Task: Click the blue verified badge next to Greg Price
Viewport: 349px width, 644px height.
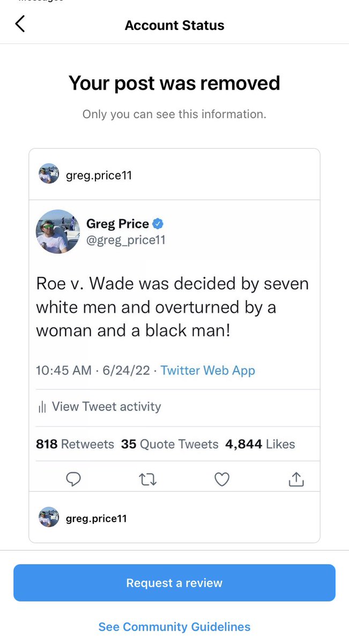Action: point(157,224)
